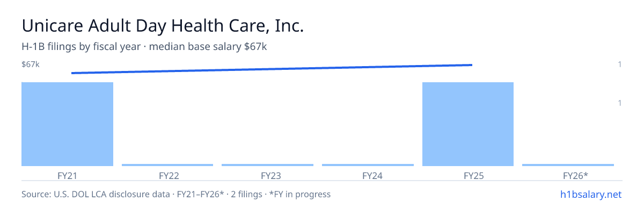
Task: Click the blue median salary trend line
Action: [272, 69]
